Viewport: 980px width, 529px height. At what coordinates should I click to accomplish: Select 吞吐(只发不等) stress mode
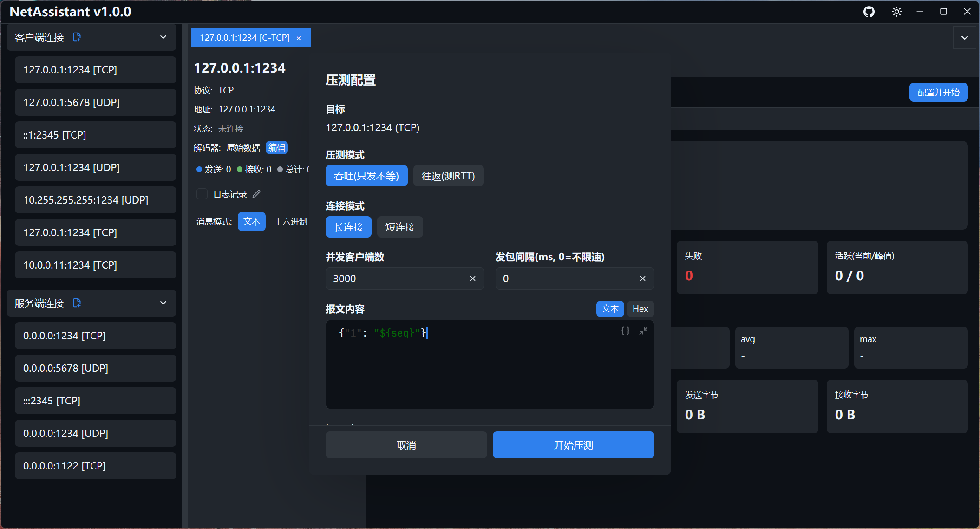[x=366, y=176]
